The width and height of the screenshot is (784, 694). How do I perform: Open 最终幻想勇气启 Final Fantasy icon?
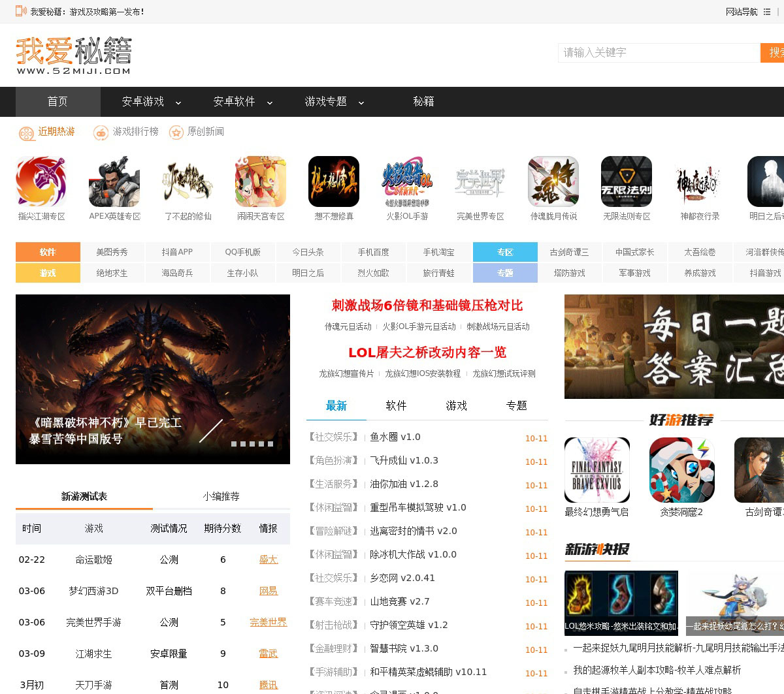tap(597, 470)
